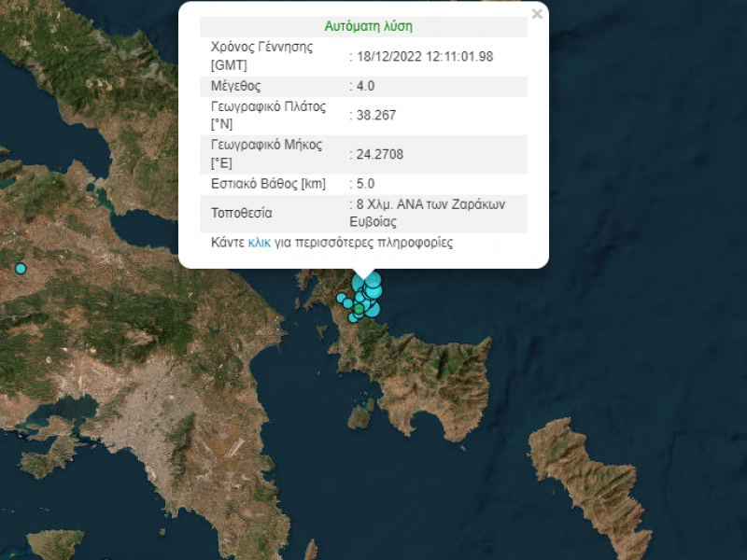Click the 'Τοποθεσία' row label
This screenshot has height=560, width=747.
pos(242,214)
